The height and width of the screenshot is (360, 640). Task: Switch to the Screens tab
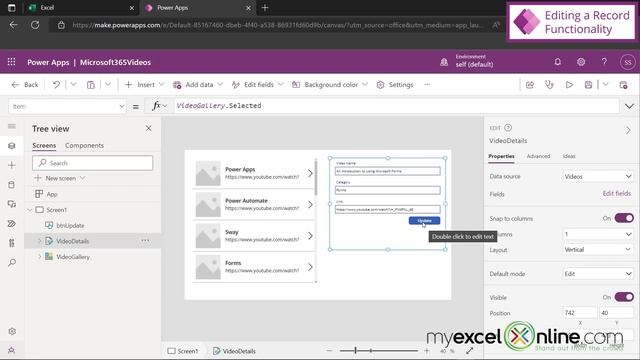coord(44,145)
